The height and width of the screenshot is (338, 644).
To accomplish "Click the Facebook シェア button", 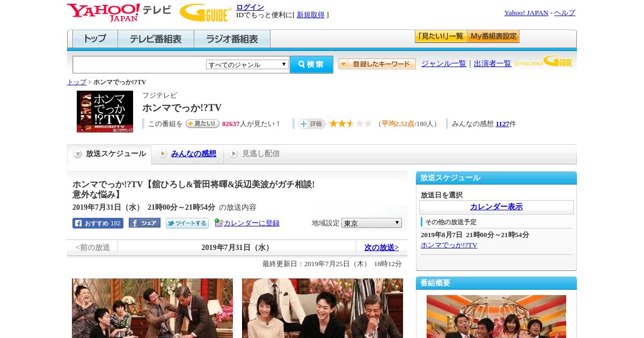I will click(144, 223).
